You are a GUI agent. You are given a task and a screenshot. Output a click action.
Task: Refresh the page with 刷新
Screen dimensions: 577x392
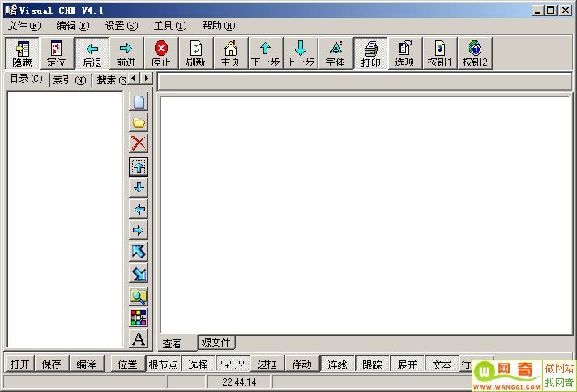tap(195, 53)
